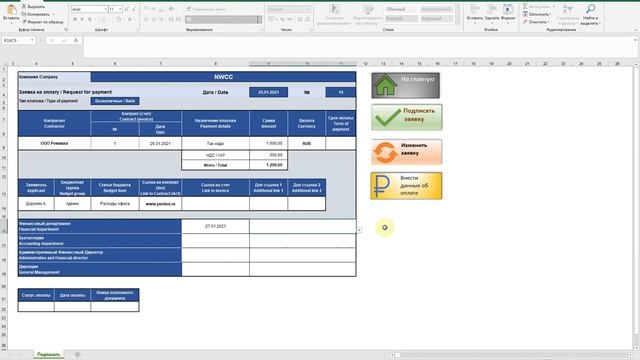Open the Clipboard group dialog launcher
640x360 pixels.
(x=66, y=30)
